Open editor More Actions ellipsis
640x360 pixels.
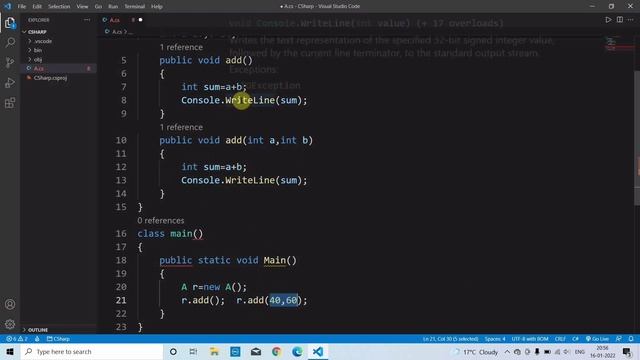click(x=631, y=20)
